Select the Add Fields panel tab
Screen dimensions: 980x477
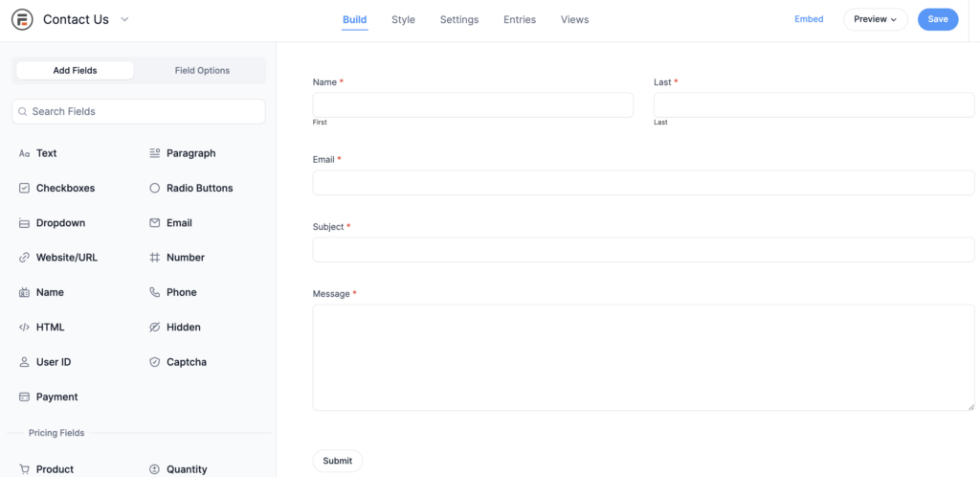pyautogui.click(x=75, y=71)
